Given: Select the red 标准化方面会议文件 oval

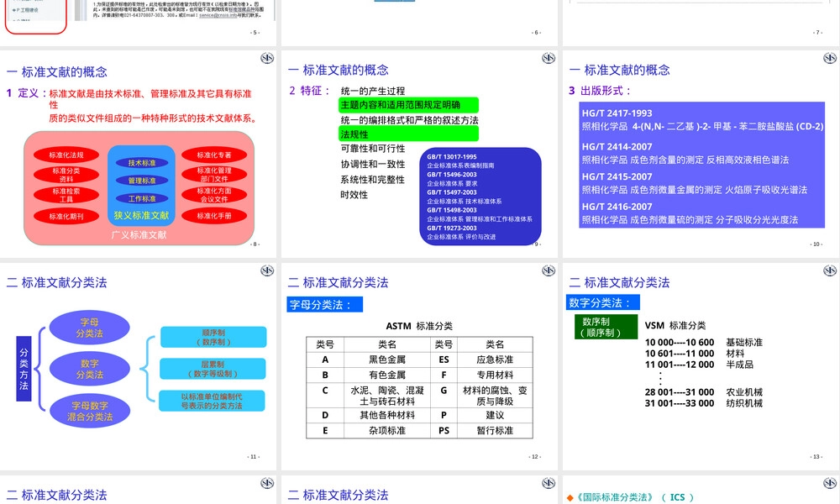Looking at the screenshot, I should (x=214, y=195).
